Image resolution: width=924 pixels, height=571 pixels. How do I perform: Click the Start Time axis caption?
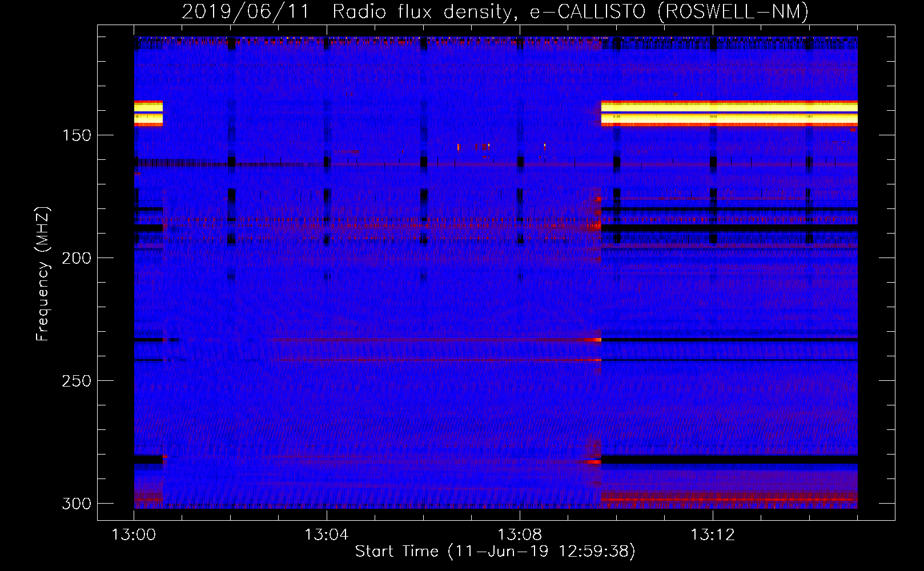click(x=495, y=552)
